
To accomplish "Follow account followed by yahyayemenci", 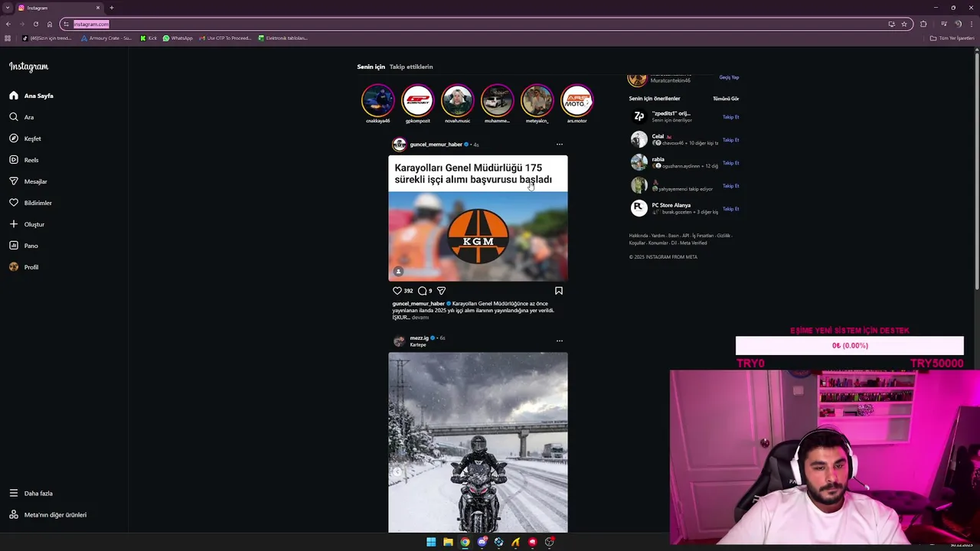I will point(730,186).
